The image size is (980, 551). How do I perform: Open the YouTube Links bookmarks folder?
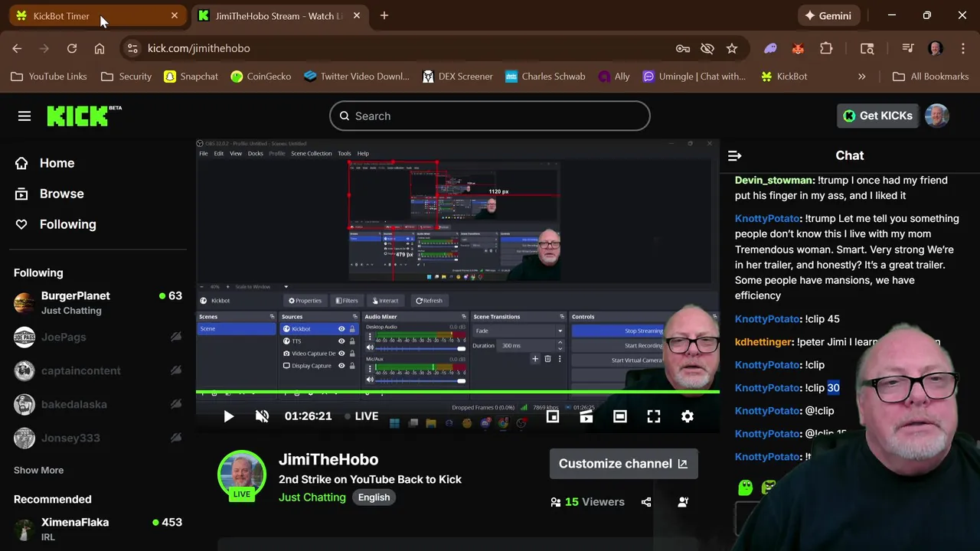pos(50,77)
